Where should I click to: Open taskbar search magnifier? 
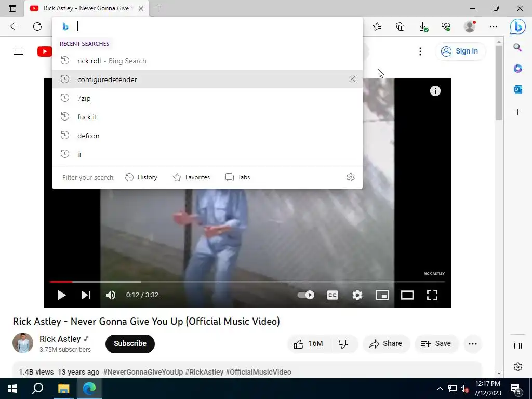pyautogui.click(x=37, y=389)
